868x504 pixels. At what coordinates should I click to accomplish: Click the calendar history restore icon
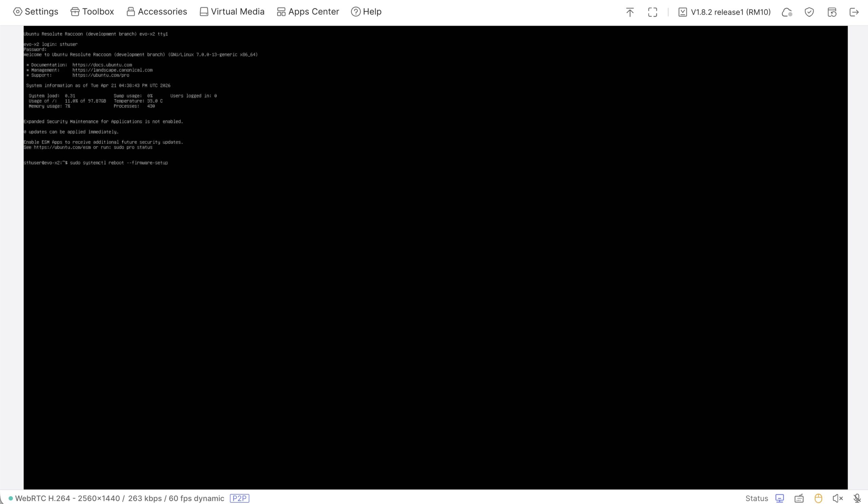tap(832, 13)
